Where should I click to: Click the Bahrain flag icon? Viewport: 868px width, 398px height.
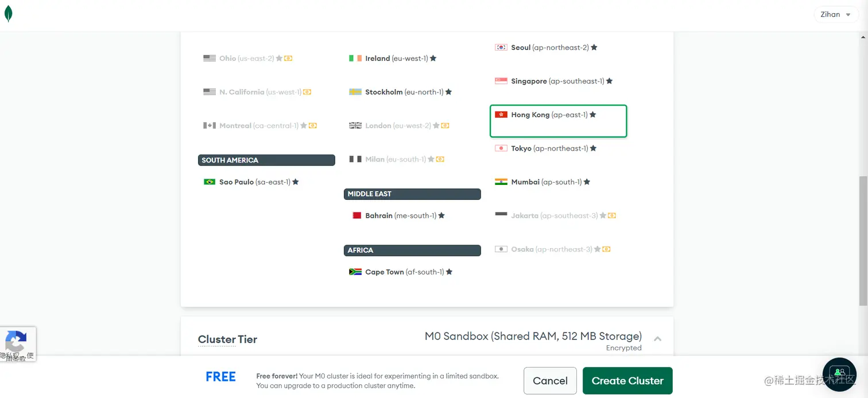(356, 215)
